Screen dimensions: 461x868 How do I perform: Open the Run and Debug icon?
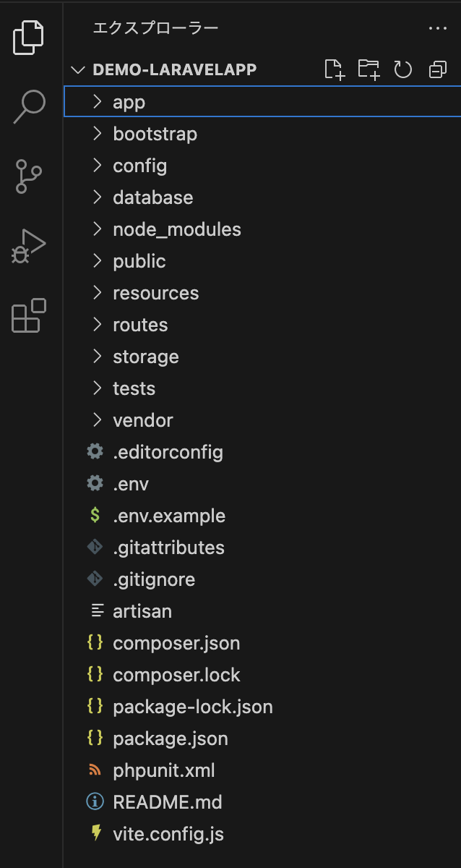point(29,246)
